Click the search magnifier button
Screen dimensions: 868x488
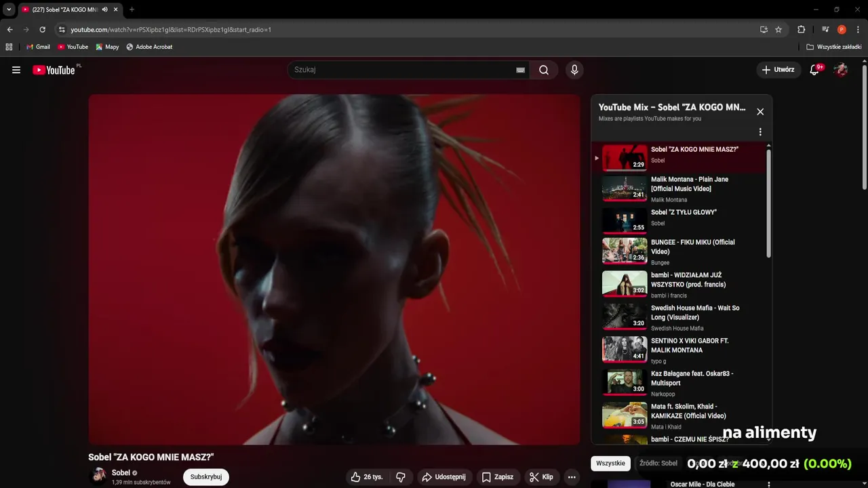tap(544, 70)
